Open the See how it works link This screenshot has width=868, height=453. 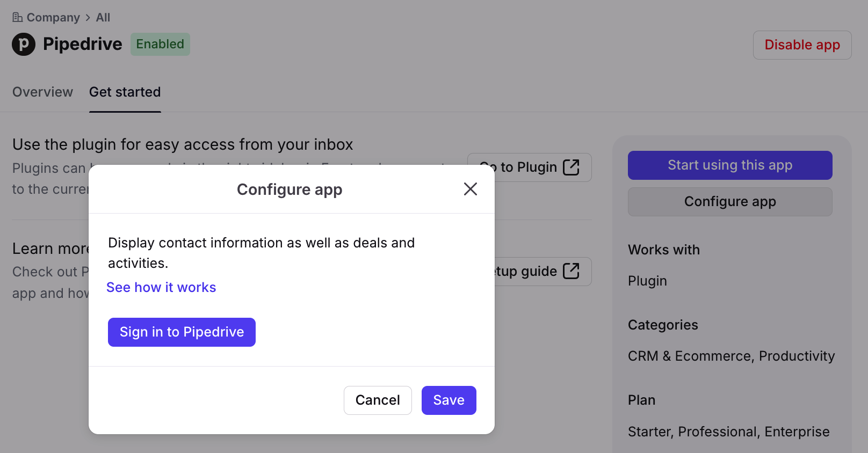pyautogui.click(x=161, y=288)
